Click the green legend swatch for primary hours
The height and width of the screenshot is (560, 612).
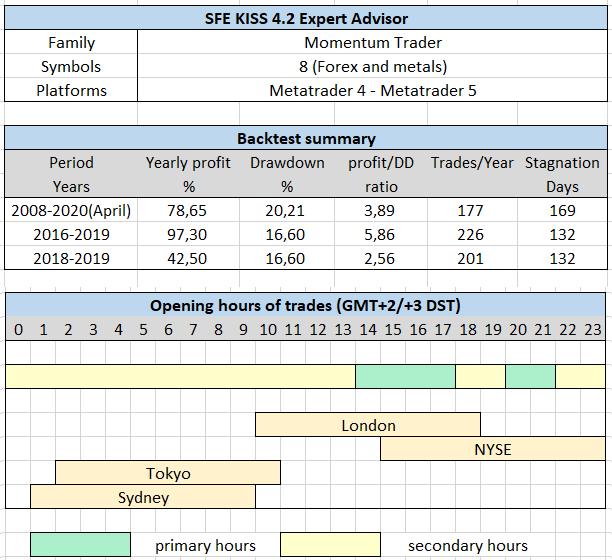pos(80,544)
